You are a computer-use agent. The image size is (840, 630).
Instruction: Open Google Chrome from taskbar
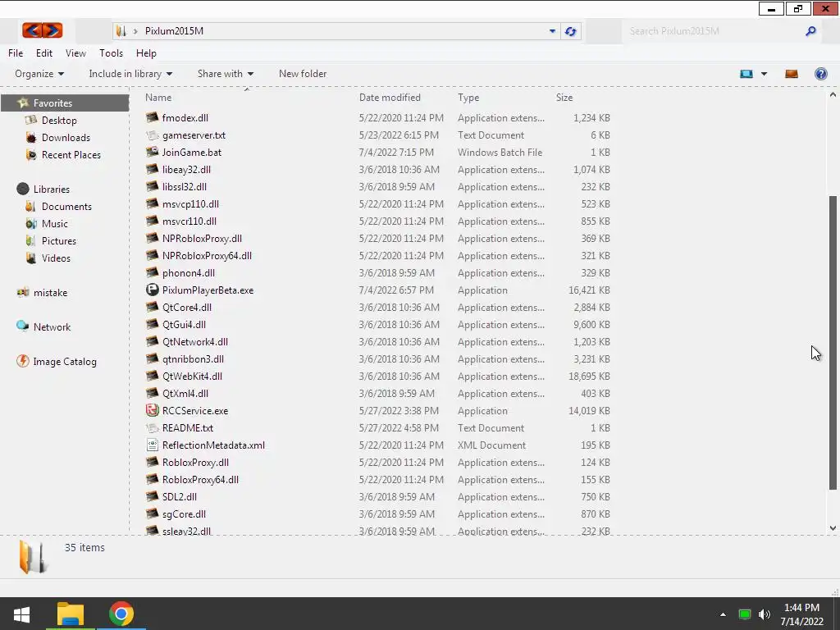point(121,614)
